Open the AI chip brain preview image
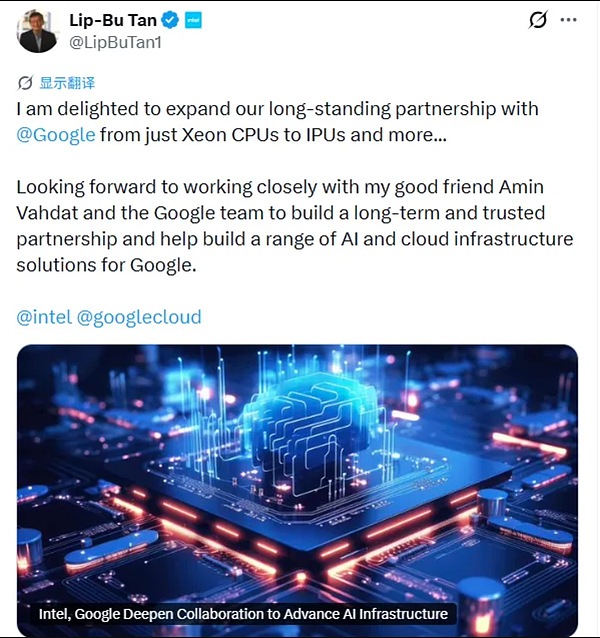The height and width of the screenshot is (638, 600). [297, 470]
